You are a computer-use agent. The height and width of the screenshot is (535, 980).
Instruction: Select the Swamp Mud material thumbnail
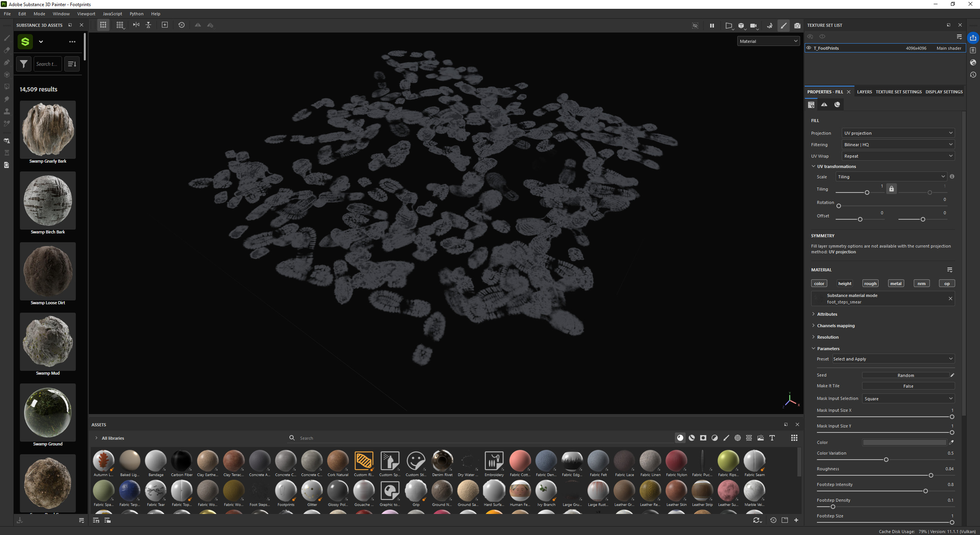pyautogui.click(x=47, y=342)
